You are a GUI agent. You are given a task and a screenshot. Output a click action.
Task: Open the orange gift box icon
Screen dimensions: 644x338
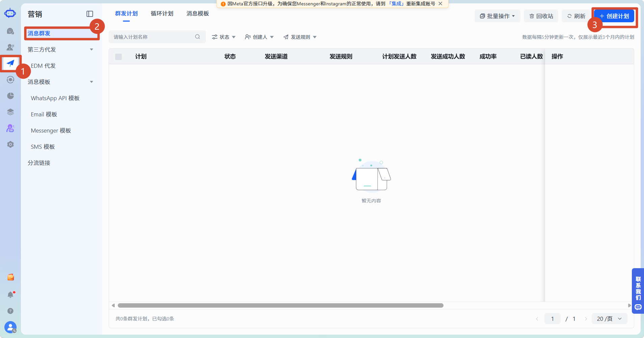coord(10,277)
